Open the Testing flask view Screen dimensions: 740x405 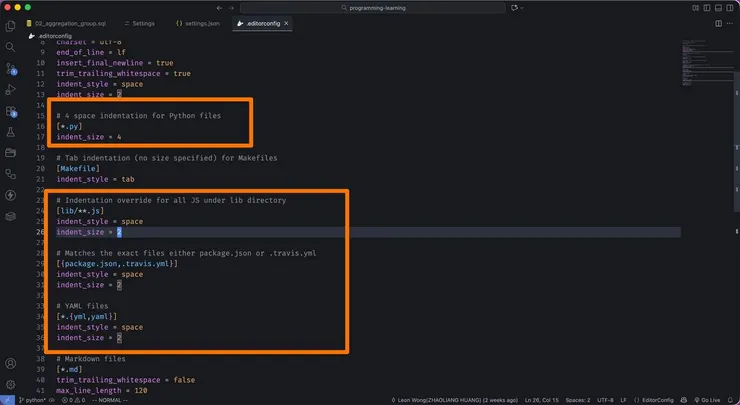10,132
